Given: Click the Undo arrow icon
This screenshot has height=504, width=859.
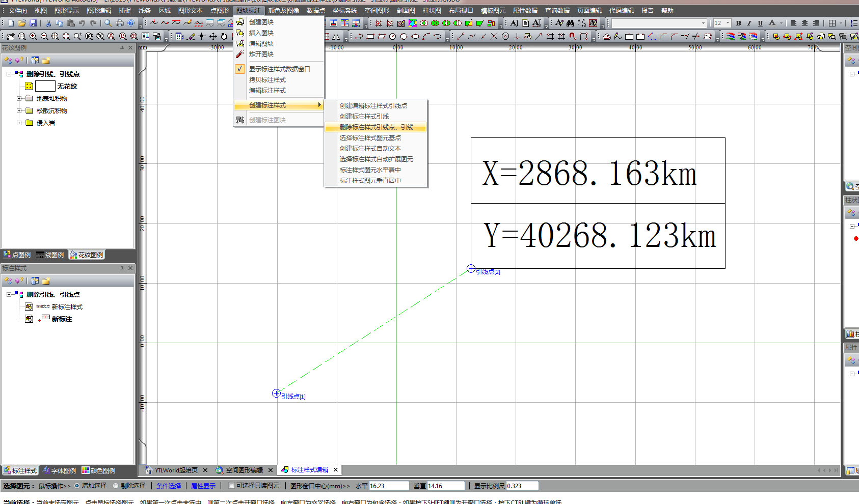Looking at the screenshot, I should pyautogui.click(x=82, y=23).
